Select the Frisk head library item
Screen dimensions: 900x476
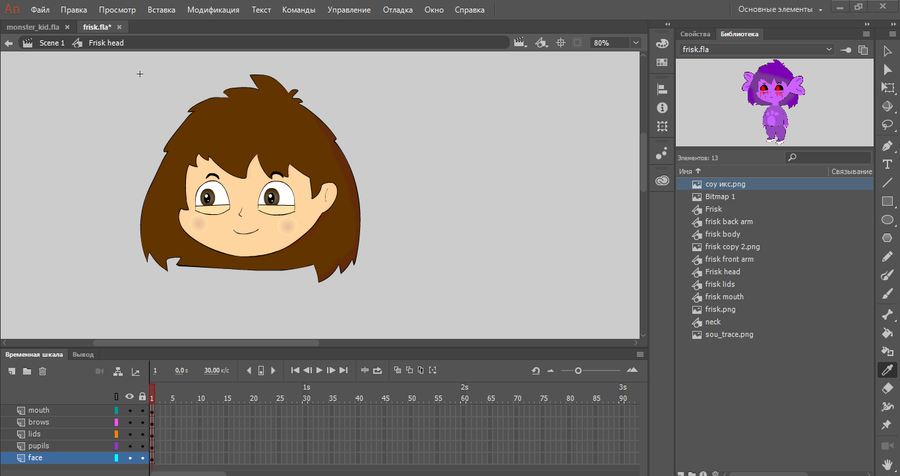point(722,272)
